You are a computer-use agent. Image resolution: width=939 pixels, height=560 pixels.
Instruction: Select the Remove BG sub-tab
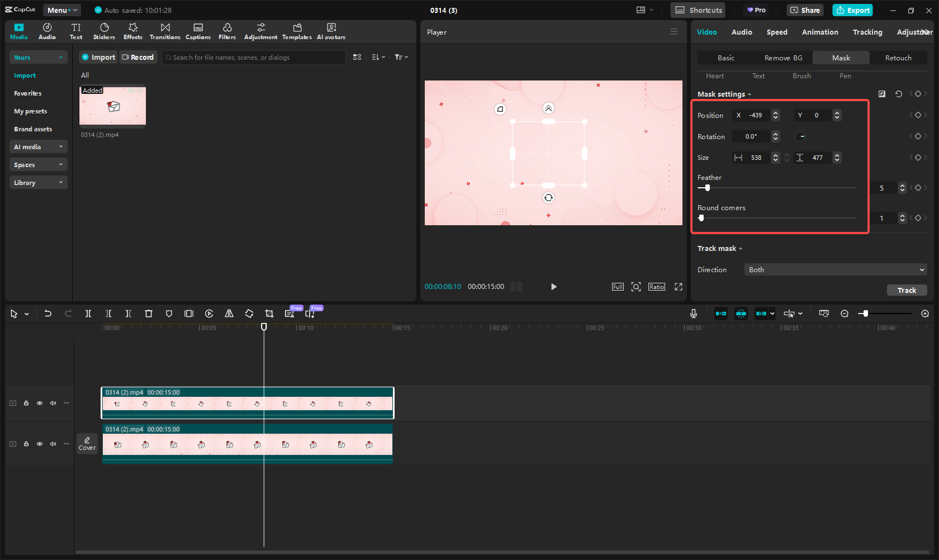click(783, 58)
